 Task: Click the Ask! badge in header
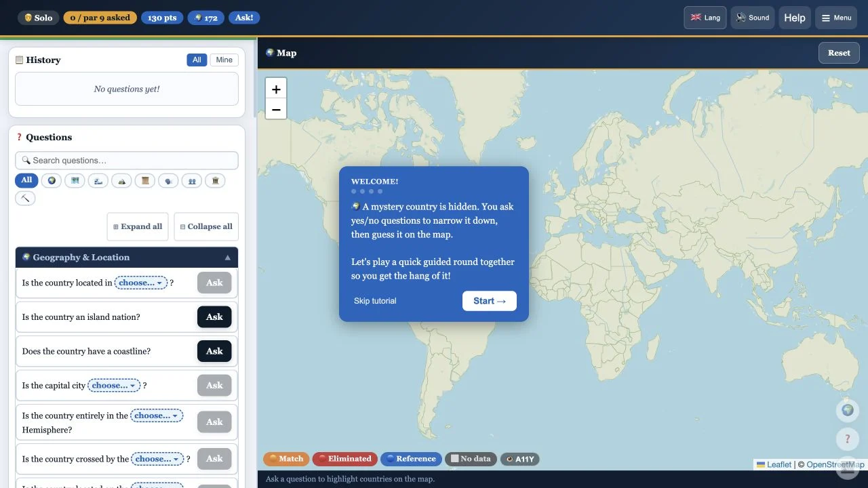[244, 18]
